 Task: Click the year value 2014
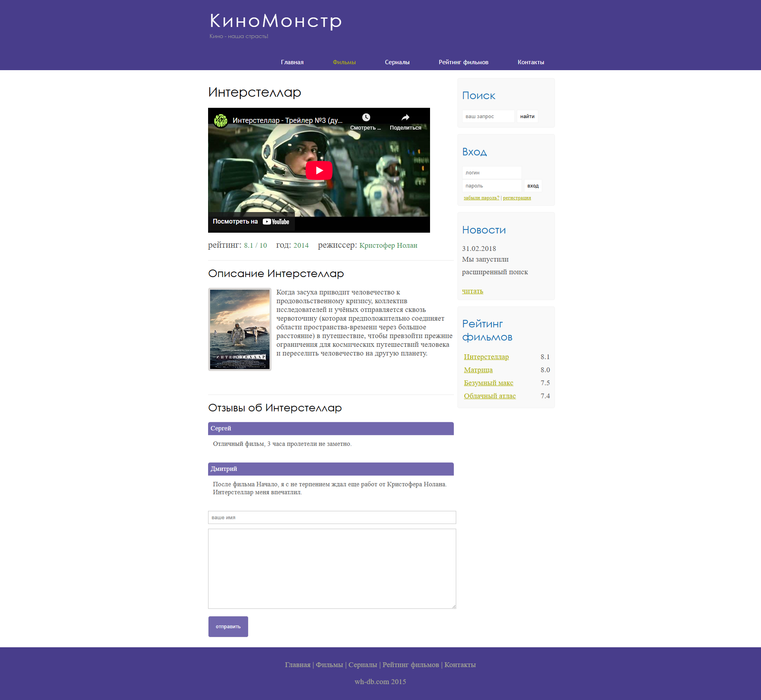301,245
